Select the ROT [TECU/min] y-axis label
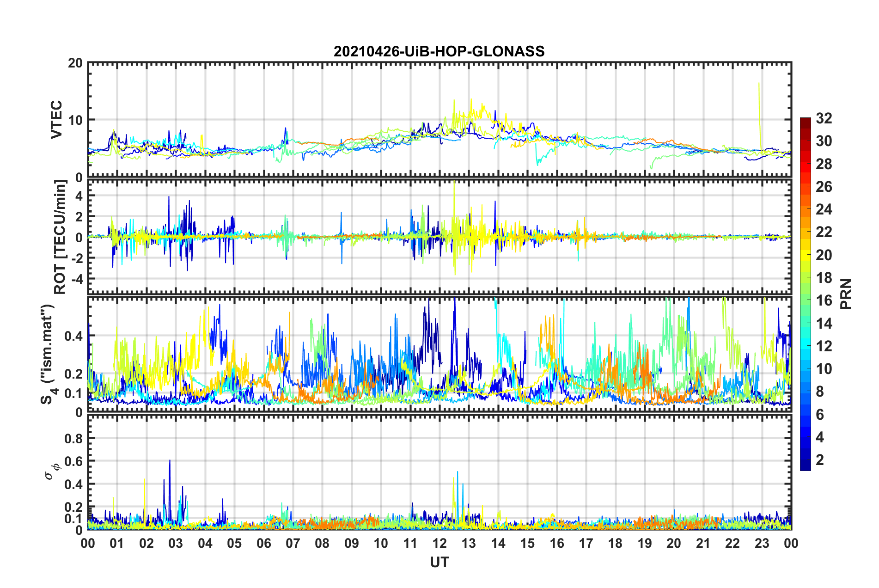This screenshot has width=879, height=588. [x=60, y=237]
